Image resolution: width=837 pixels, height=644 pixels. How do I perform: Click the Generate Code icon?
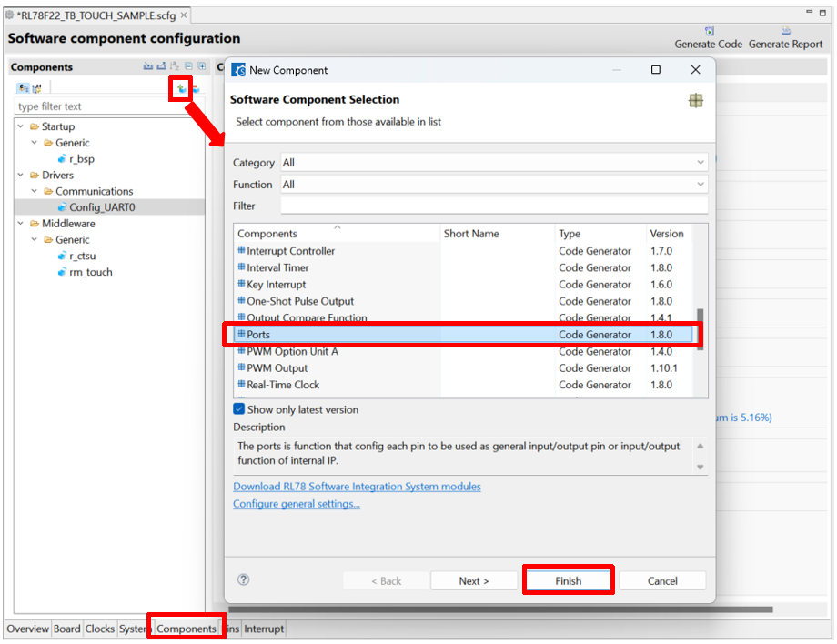(708, 32)
